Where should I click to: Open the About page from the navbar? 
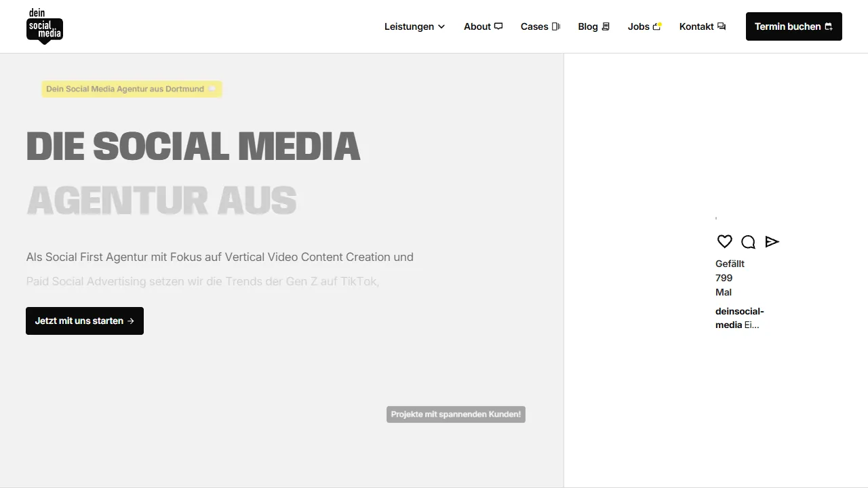click(477, 26)
